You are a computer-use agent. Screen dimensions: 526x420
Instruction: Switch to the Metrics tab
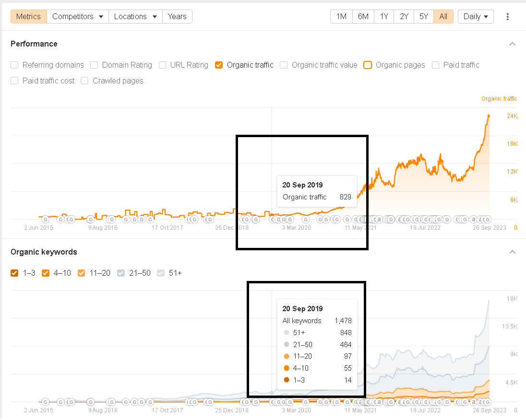(x=29, y=17)
